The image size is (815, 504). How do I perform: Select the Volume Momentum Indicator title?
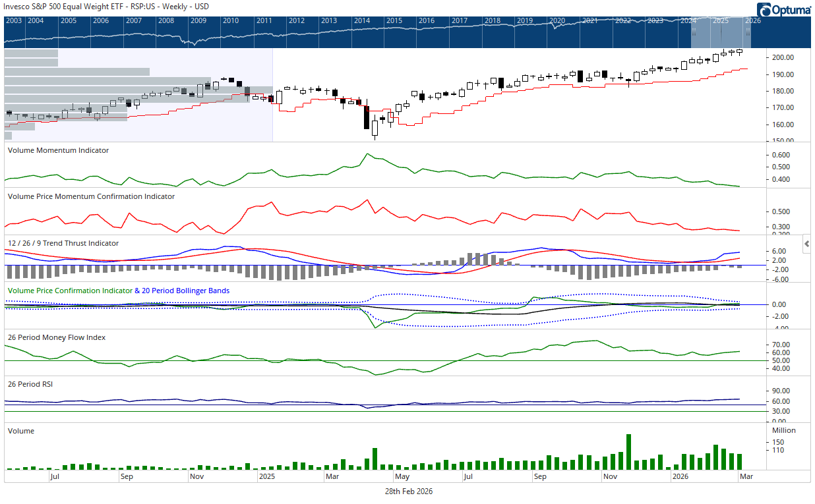pos(58,150)
